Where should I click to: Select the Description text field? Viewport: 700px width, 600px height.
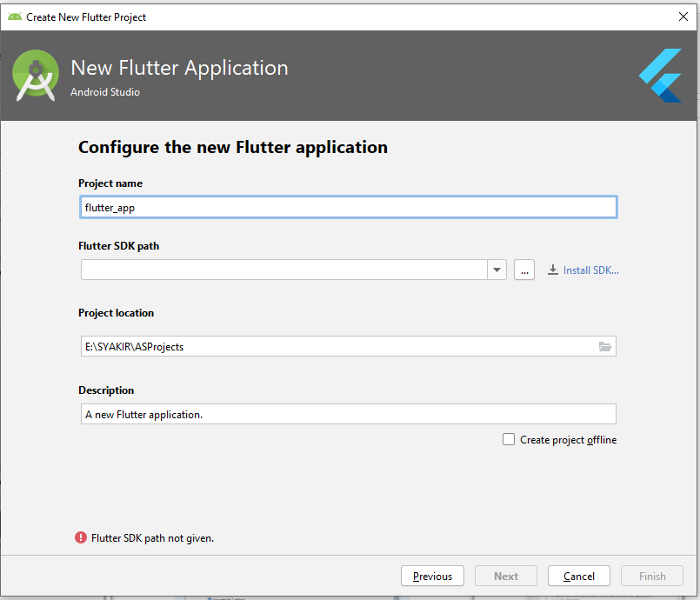pyautogui.click(x=348, y=414)
